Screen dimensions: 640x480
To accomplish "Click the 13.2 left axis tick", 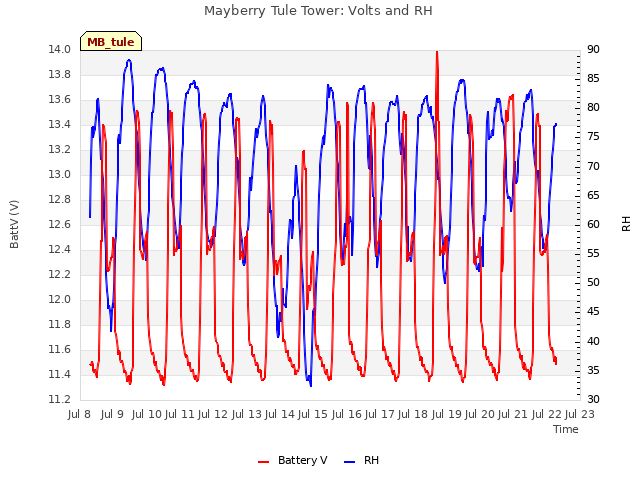I will (59, 149).
